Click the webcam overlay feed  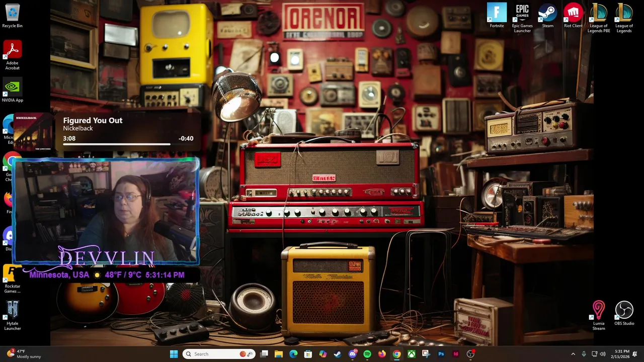click(106, 211)
